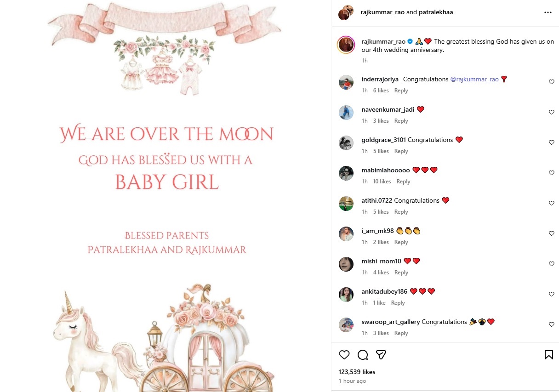Like naveenkumar_jadi's comment heart

pyautogui.click(x=552, y=112)
